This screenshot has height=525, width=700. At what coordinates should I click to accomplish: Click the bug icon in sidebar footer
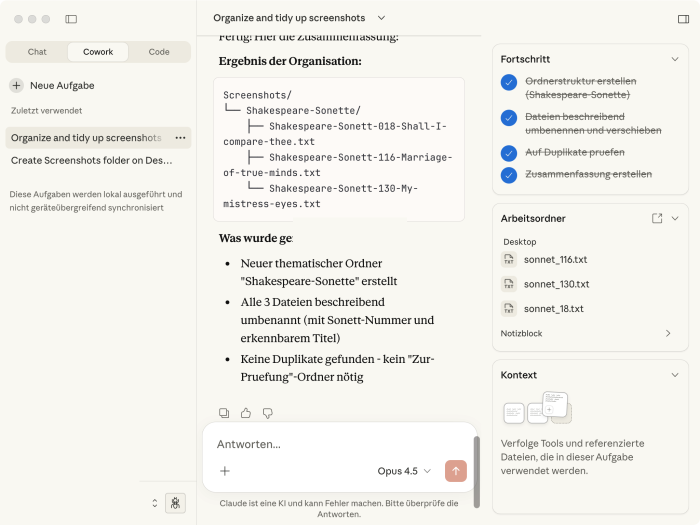tap(175, 502)
